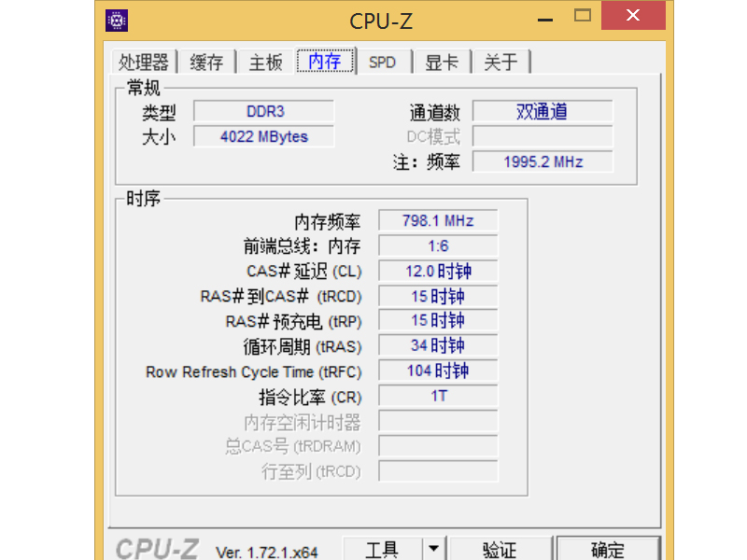
Task: Switch to the 缓存 tab
Action: tap(206, 63)
